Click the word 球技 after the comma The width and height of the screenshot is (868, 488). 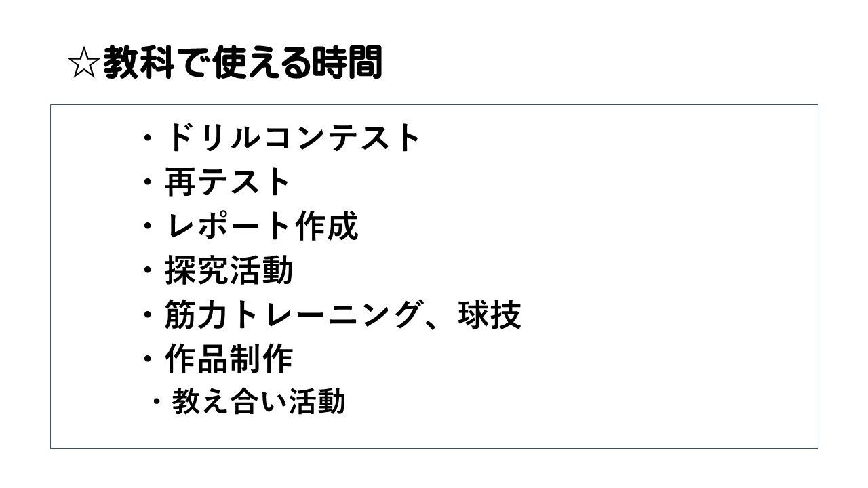pos(489,315)
